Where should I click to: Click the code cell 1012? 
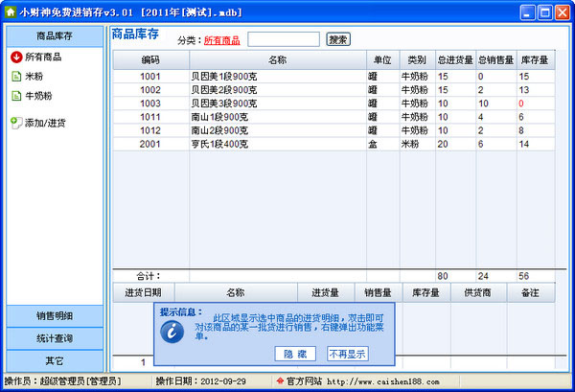pyautogui.click(x=150, y=131)
